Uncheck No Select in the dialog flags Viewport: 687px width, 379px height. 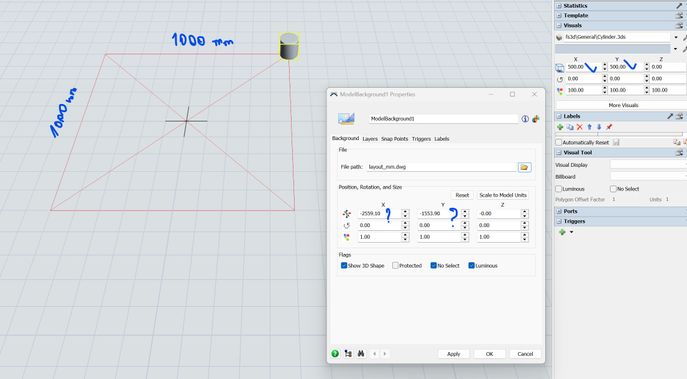433,266
